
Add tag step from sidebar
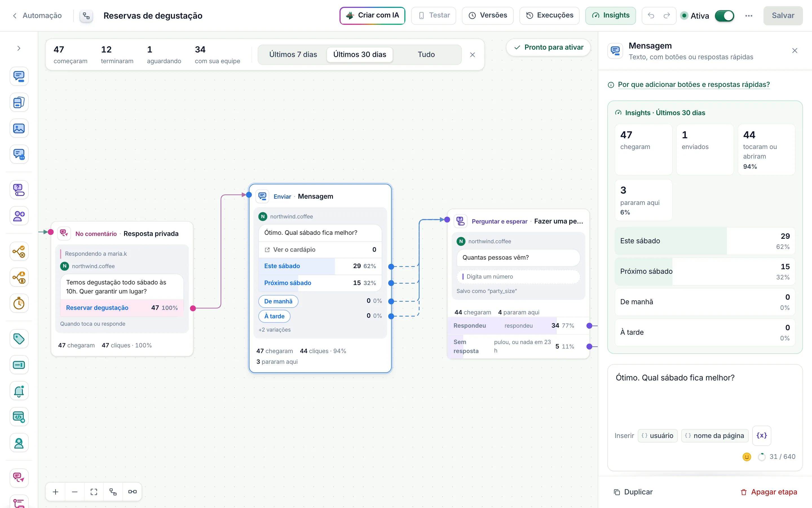tap(19, 339)
